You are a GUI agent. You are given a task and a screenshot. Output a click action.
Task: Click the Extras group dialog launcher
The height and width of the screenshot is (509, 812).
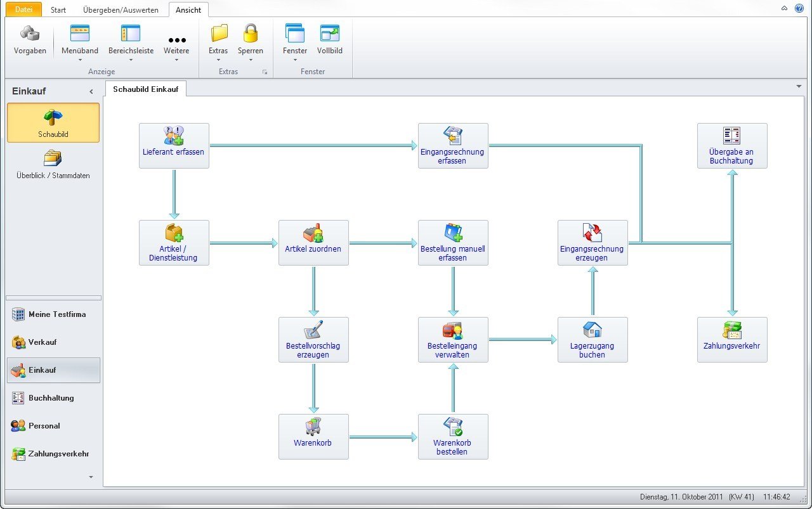click(x=265, y=72)
